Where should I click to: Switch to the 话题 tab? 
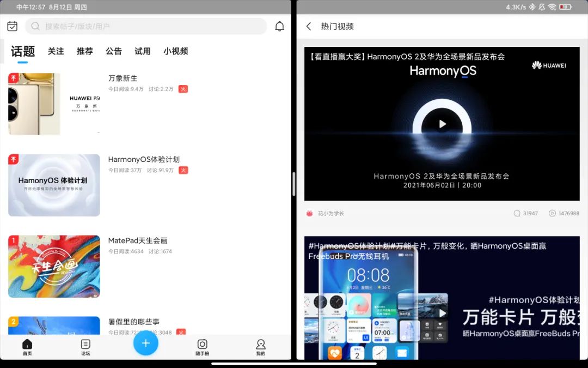pos(23,51)
